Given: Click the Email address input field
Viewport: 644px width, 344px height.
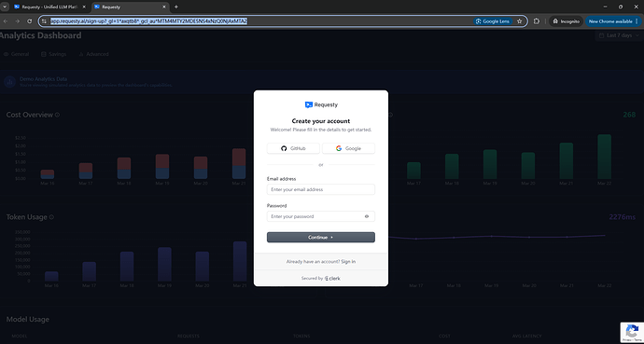Looking at the screenshot, I should [321, 189].
